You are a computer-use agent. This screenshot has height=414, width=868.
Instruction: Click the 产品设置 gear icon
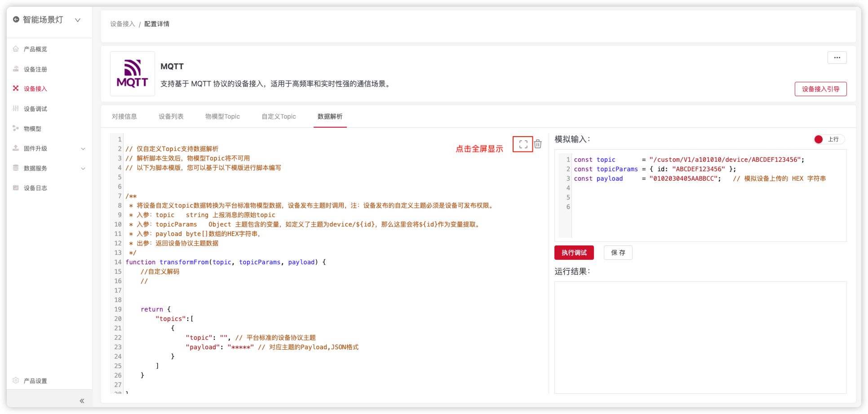click(16, 381)
